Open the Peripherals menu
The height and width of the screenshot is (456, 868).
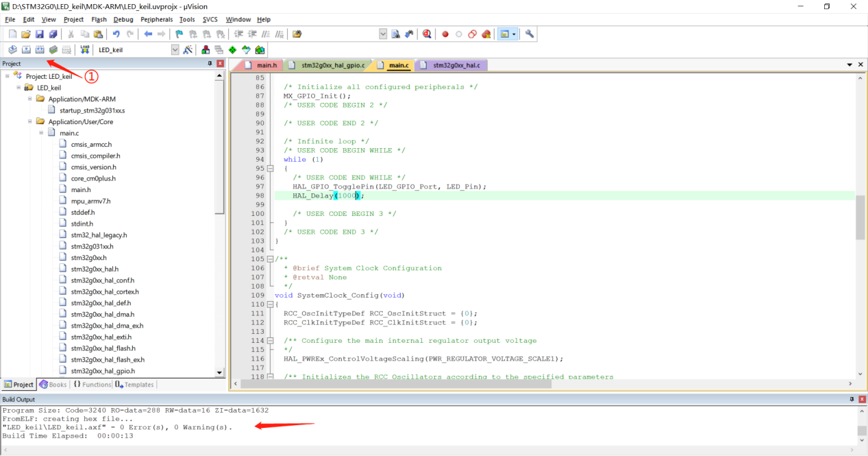click(156, 19)
